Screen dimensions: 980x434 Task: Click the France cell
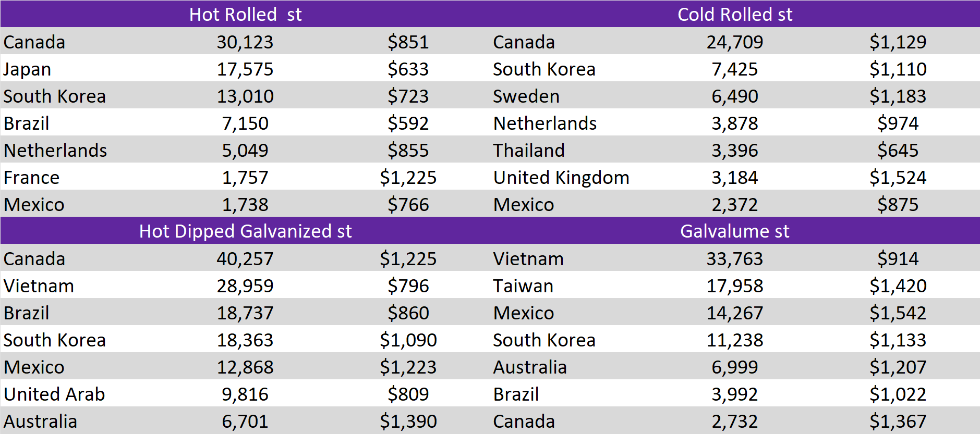31,178
